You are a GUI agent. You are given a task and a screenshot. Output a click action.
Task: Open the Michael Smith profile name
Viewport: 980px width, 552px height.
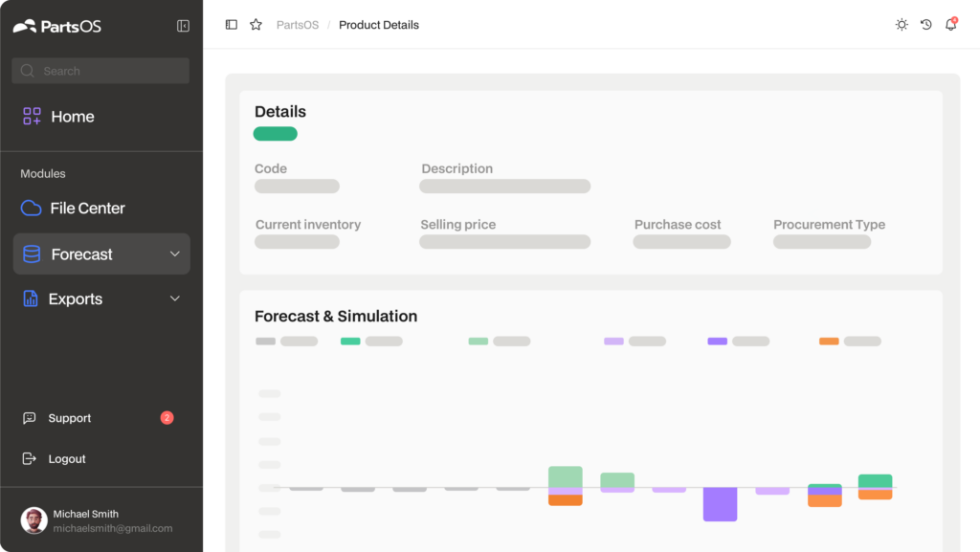pos(85,514)
